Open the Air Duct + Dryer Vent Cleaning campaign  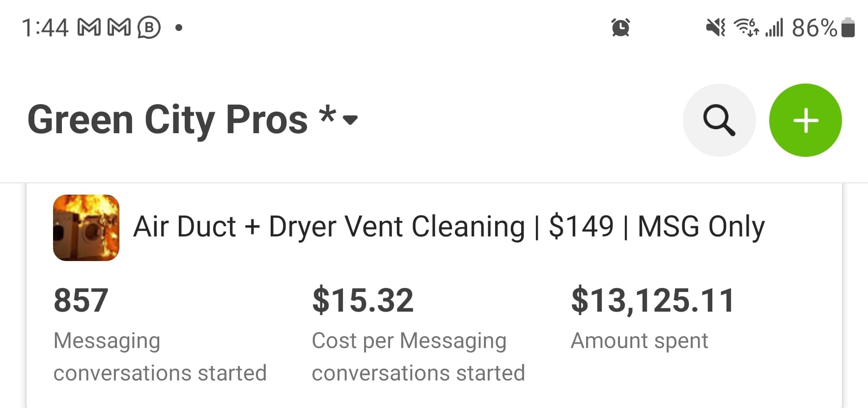(448, 227)
